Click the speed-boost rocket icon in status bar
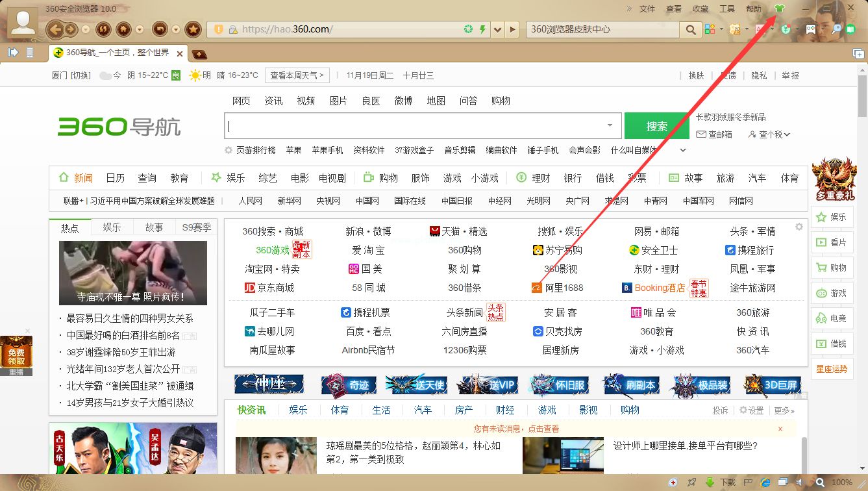The width and height of the screenshot is (868, 491). pos(691,483)
